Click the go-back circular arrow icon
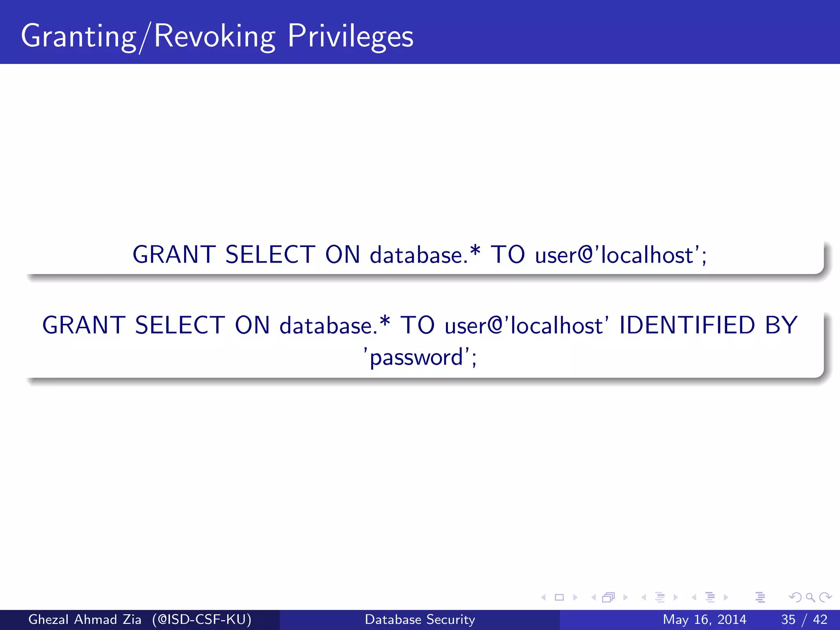840x630 pixels. (x=795, y=598)
